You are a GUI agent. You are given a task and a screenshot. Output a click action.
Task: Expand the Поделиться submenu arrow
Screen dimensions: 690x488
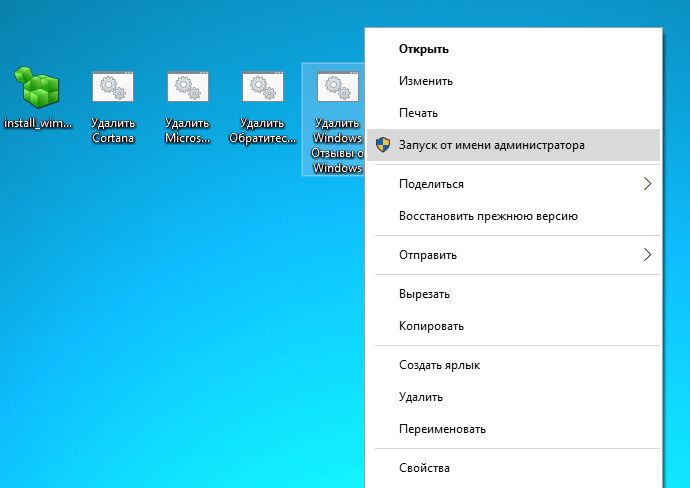pyautogui.click(x=647, y=184)
